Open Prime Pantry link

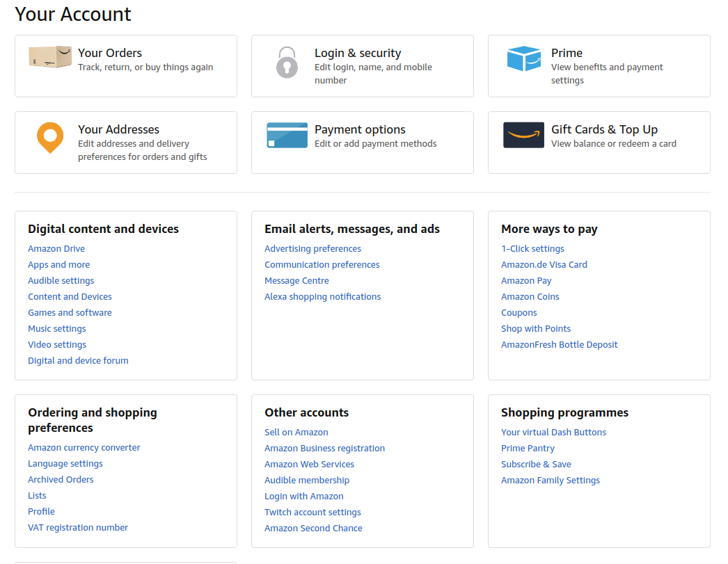click(x=528, y=449)
